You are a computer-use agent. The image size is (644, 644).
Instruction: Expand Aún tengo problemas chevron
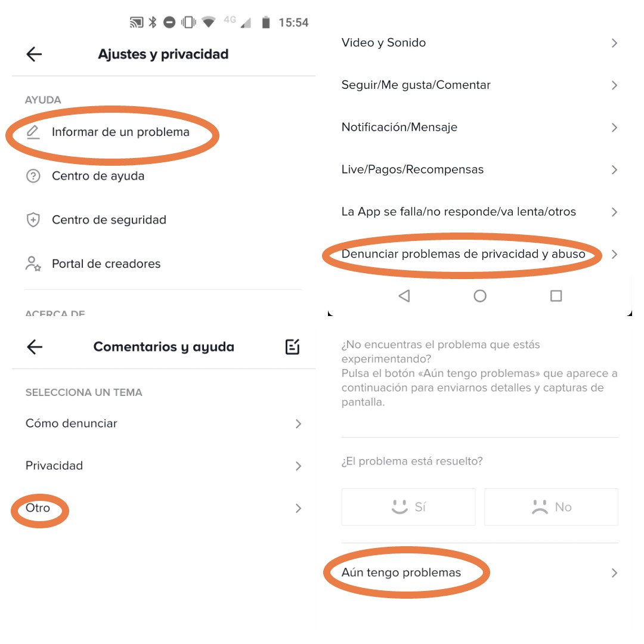[614, 573]
